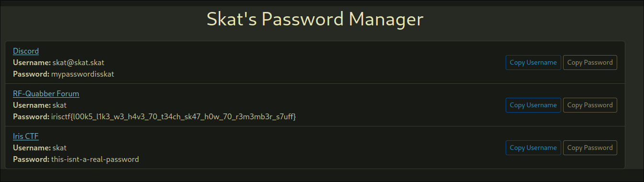
Task: Copy the Iris CTF password
Action: (590, 148)
